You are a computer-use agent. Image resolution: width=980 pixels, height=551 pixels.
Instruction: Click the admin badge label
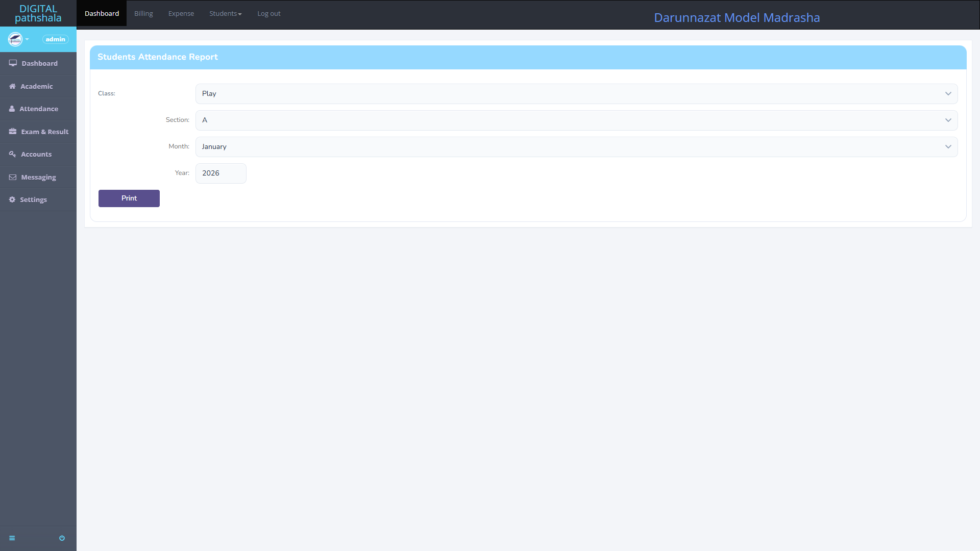(55, 39)
